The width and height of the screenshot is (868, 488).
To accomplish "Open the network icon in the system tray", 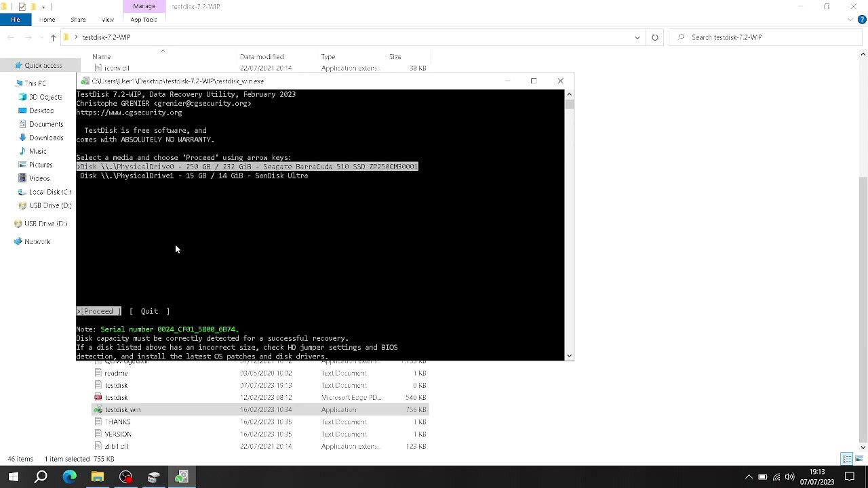I will click(x=776, y=477).
